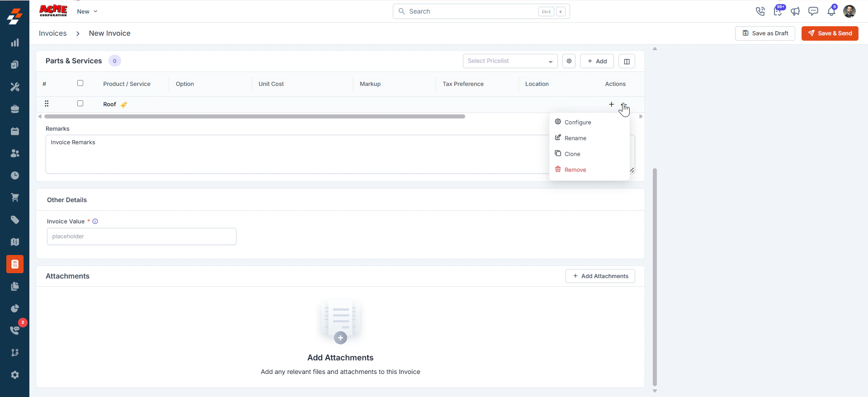Open the clock timesheet sidebar icon

click(x=15, y=175)
